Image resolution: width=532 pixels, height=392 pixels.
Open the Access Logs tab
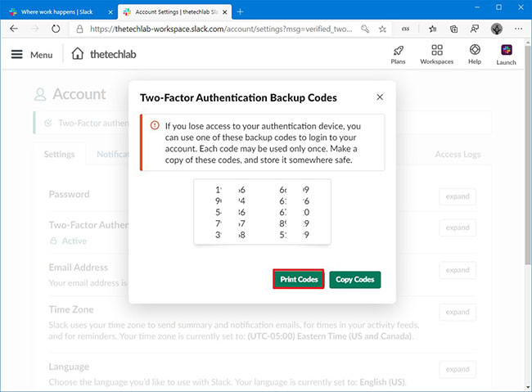coord(458,155)
